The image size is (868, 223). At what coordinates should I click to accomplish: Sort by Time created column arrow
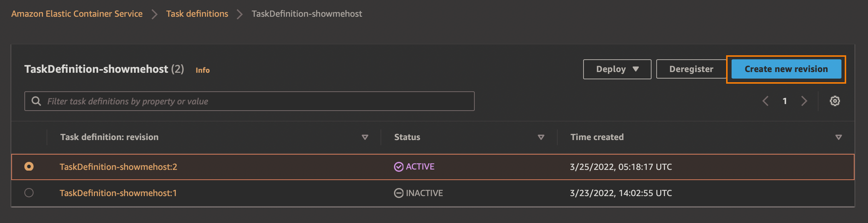(x=839, y=137)
